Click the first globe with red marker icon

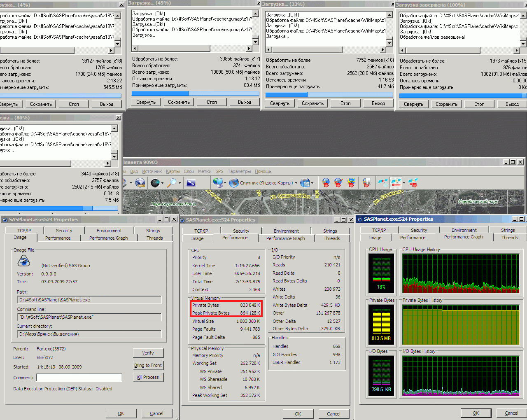tap(326, 183)
